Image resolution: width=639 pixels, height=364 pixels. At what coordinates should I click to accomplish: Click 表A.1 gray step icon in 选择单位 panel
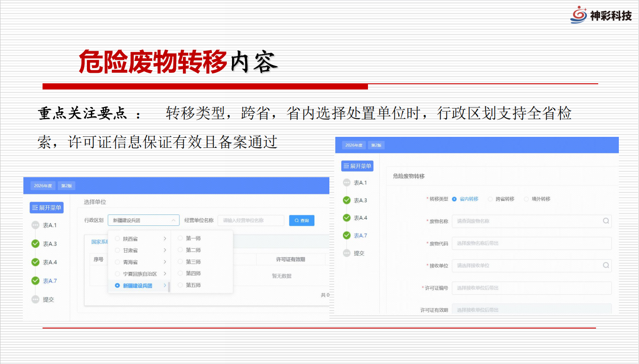(36, 225)
